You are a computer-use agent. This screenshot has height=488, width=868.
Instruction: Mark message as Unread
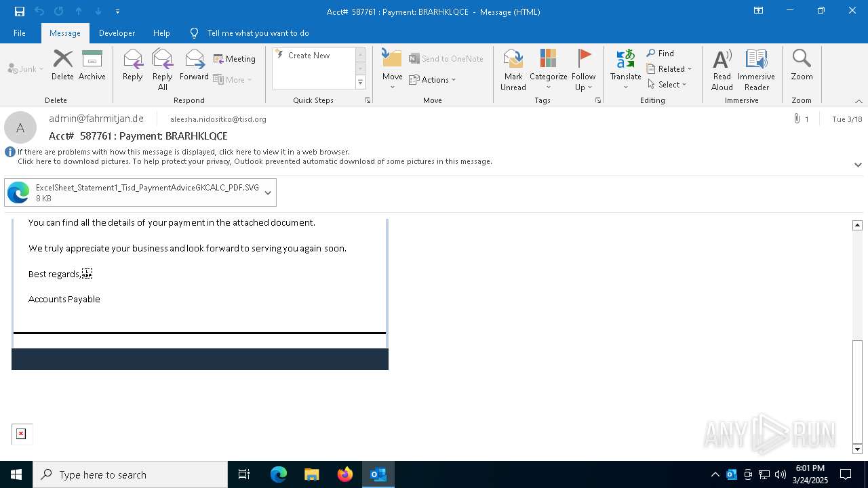(513, 70)
